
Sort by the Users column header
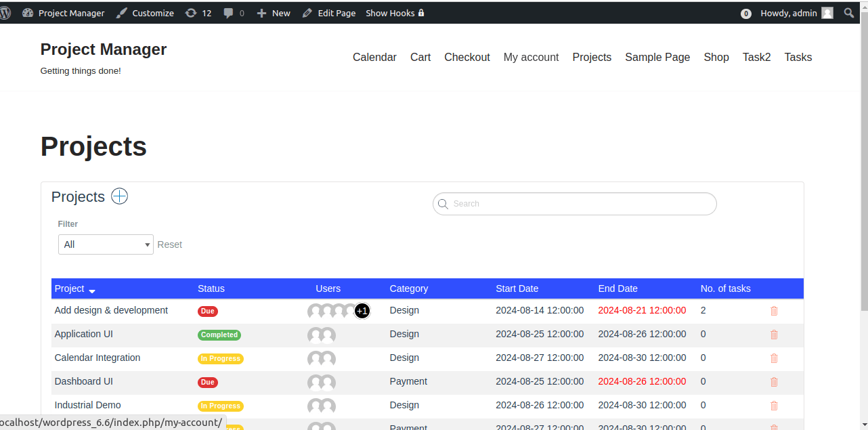pos(328,288)
